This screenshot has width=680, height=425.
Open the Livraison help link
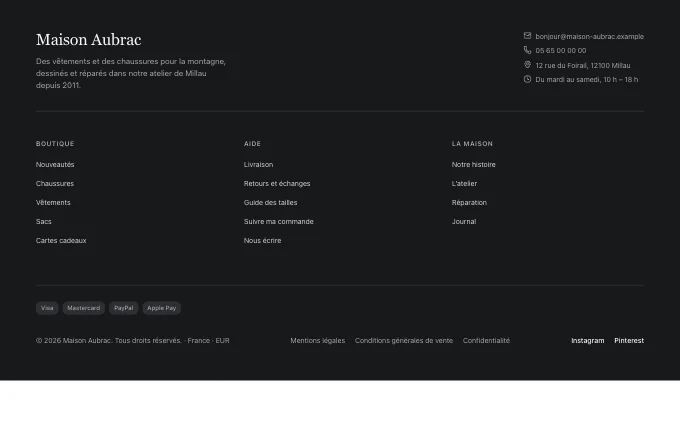258,165
